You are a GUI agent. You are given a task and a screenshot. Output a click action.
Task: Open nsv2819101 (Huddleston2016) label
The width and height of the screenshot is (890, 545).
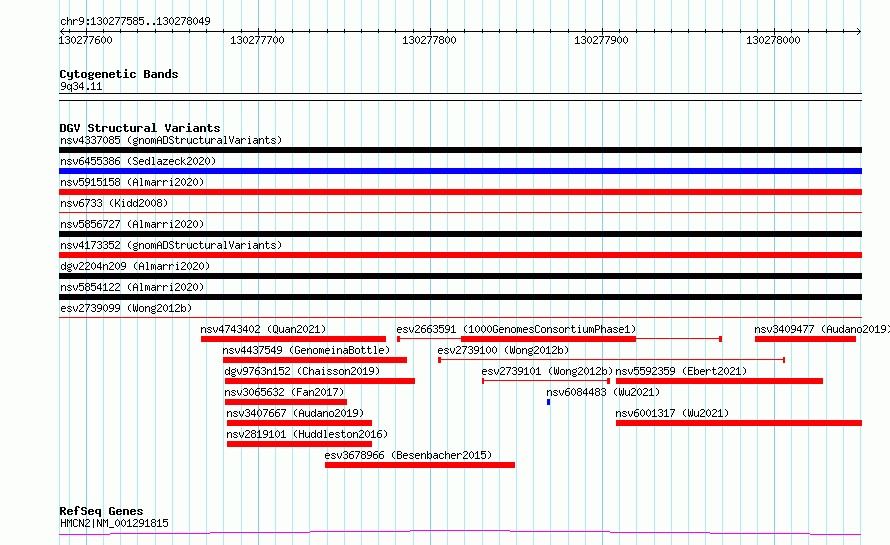[x=307, y=434]
